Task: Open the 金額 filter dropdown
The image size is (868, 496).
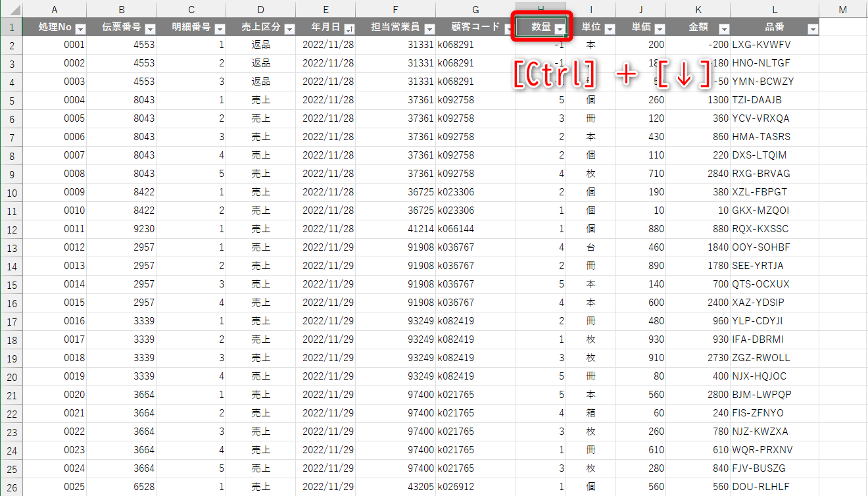Action: click(724, 29)
